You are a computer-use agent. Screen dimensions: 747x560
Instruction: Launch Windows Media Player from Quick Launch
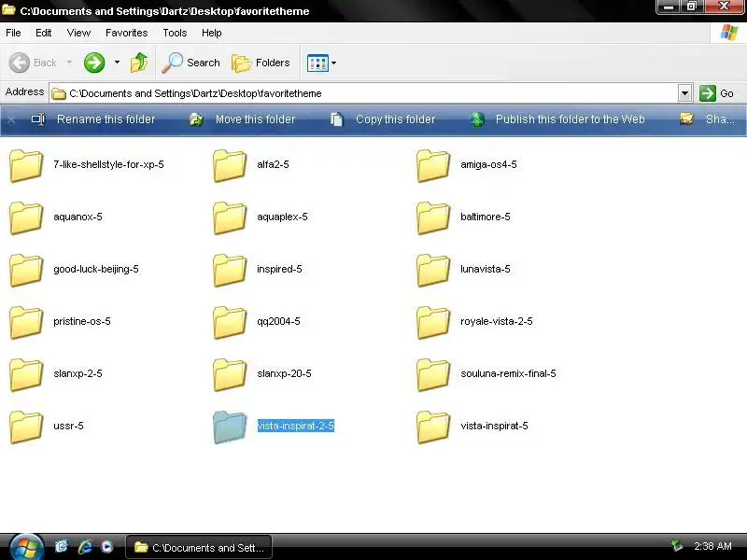coord(106,547)
